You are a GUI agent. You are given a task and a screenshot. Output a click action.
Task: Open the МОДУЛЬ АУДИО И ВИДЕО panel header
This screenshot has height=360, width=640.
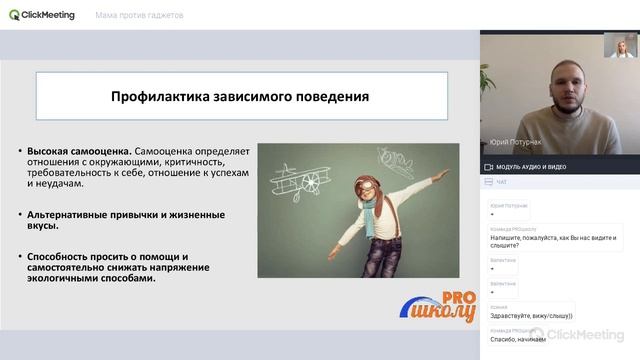coord(560,167)
